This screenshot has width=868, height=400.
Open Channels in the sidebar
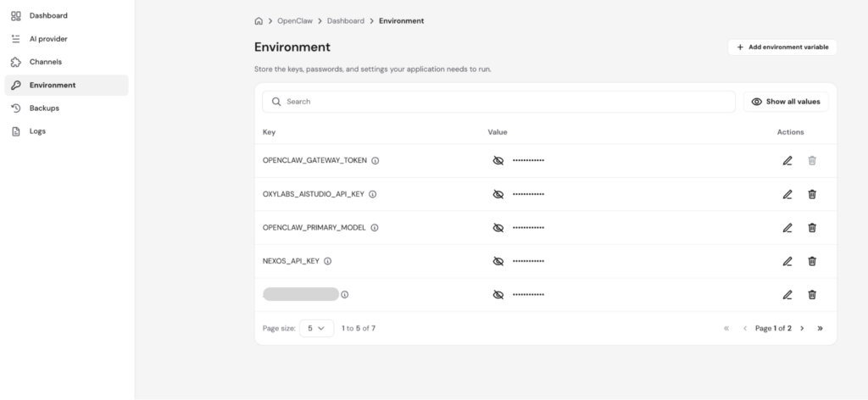tap(66, 62)
